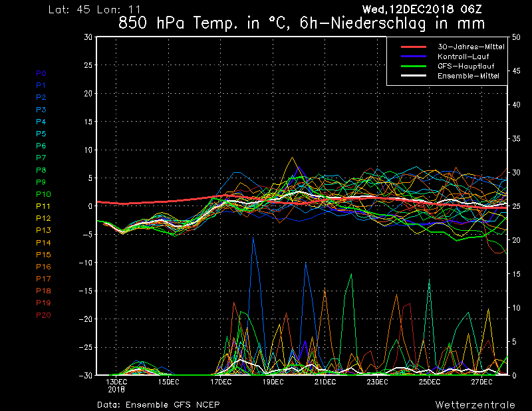Click the P0 ensemble member label
Viewport: 532px width, 411px height.
(x=41, y=73)
